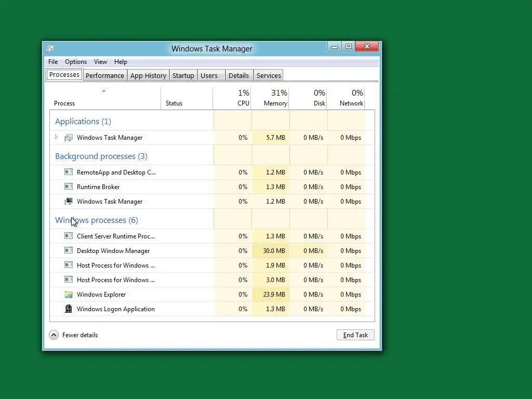Image resolution: width=532 pixels, height=399 pixels.
Task: Click the 3.0 MB memory value
Action: [275, 280]
